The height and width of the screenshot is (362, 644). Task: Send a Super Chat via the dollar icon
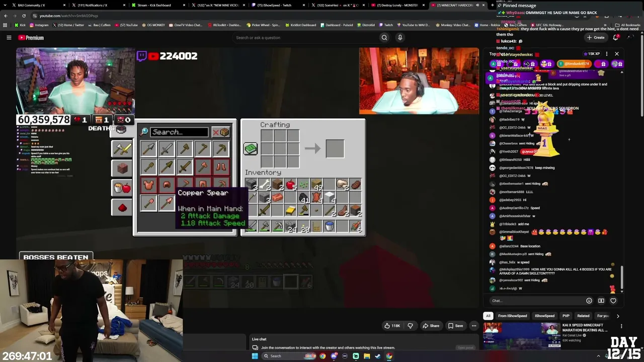pyautogui.click(x=601, y=301)
